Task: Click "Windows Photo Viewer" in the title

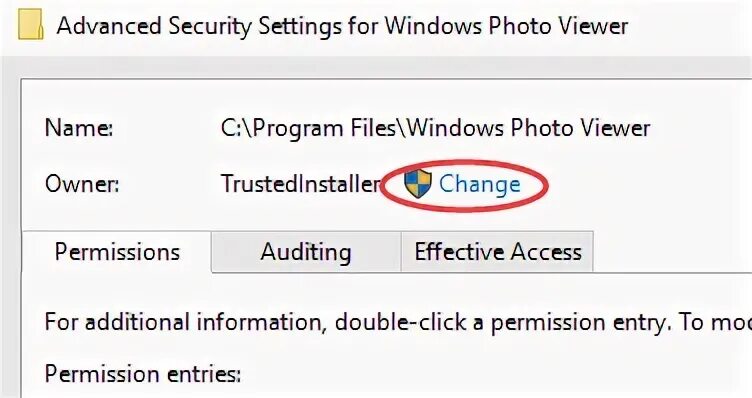Action: pyautogui.click(x=506, y=26)
